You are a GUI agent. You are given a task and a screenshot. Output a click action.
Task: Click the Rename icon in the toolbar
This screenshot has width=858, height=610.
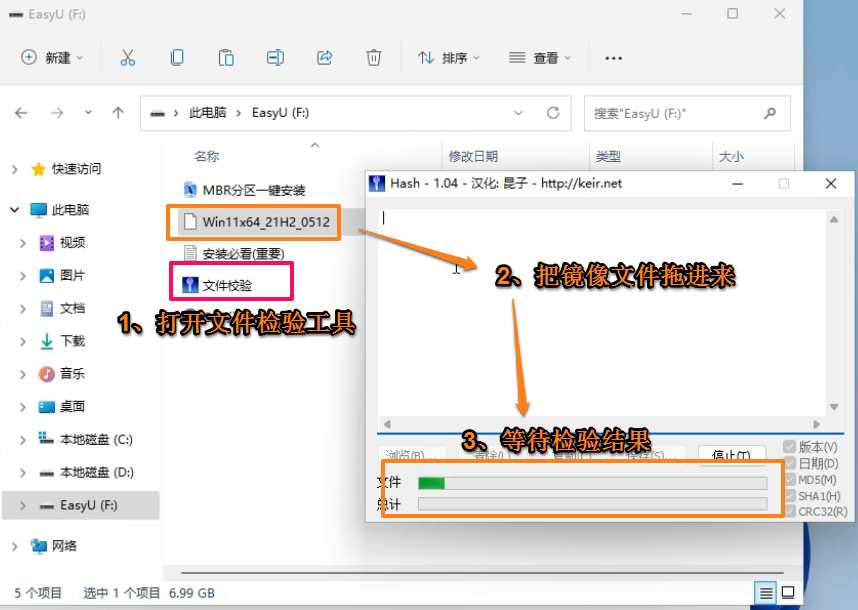(275, 57)
